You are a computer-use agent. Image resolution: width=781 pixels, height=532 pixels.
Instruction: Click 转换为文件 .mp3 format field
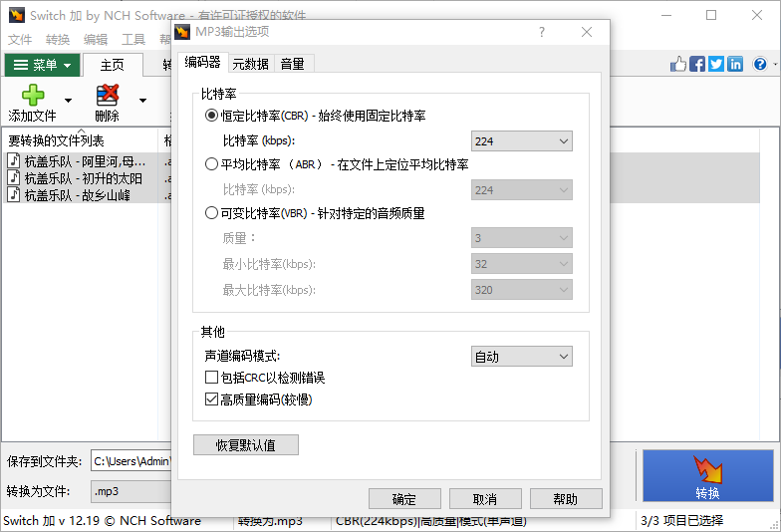[x=131, y=491]
